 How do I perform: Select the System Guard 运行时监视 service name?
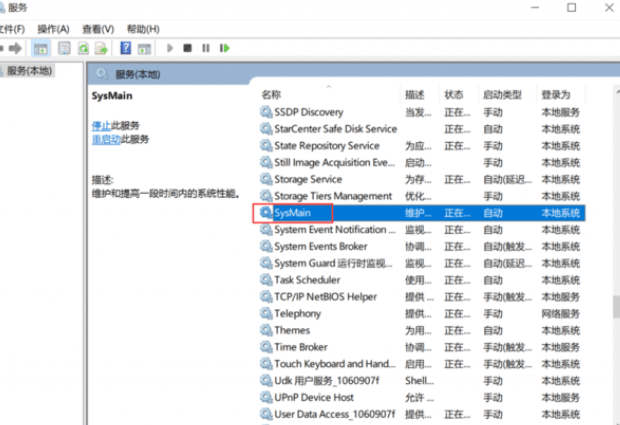pos(333,263)
